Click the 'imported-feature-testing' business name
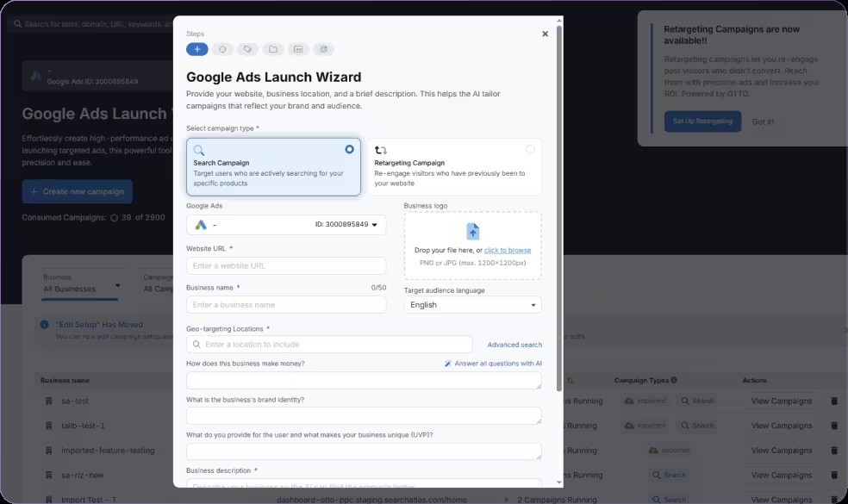Viewport: 848px width, 504px height. 108,451
